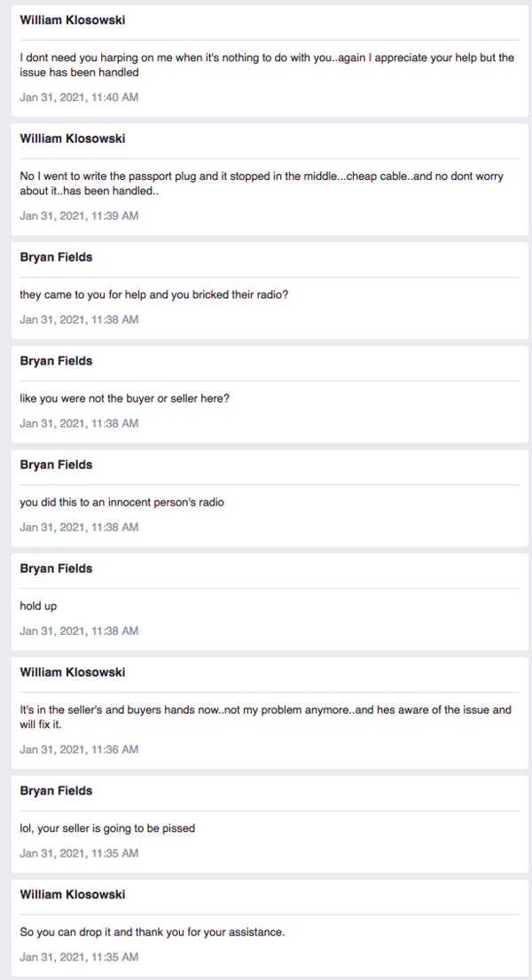Click timestamp under the innocent person's radio message
This screenshot has width=532, height=980.
(79, 527)
